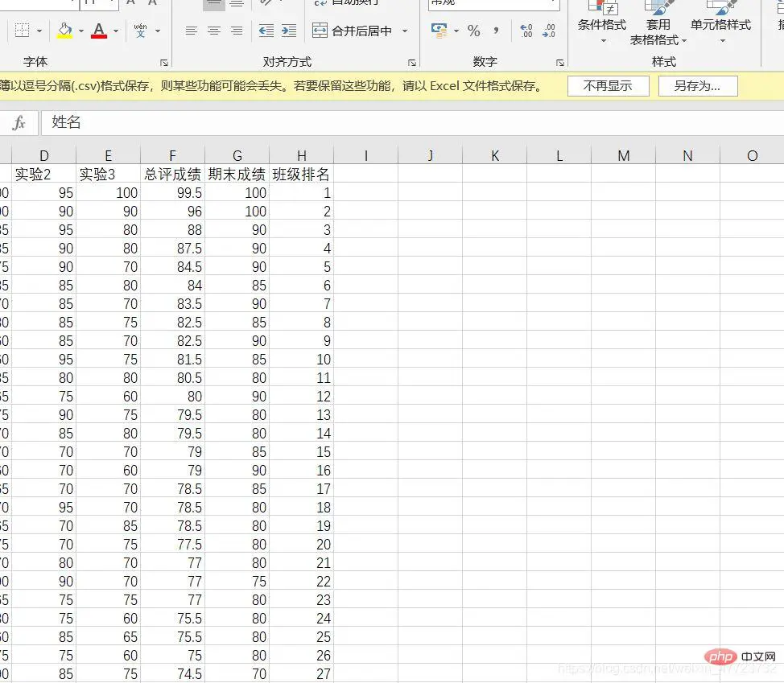784x683 pixels.
Task: Click the borders icon
Action: point(22,31)
